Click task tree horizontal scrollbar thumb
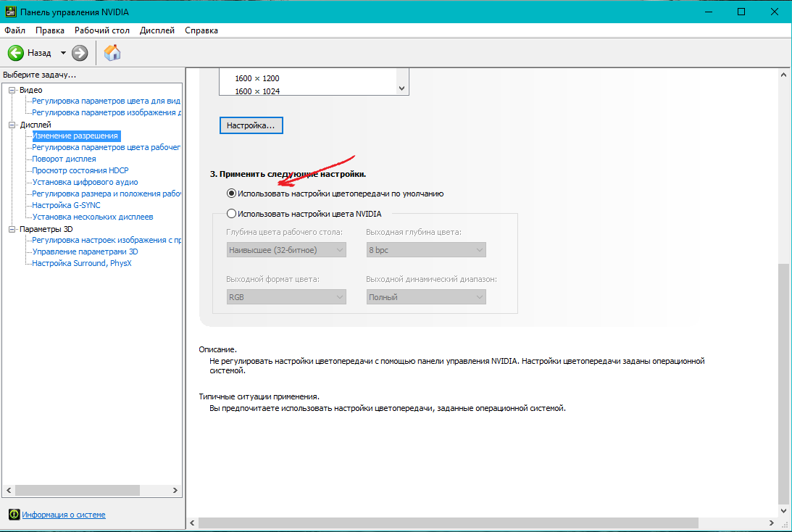 pos(78,491)
